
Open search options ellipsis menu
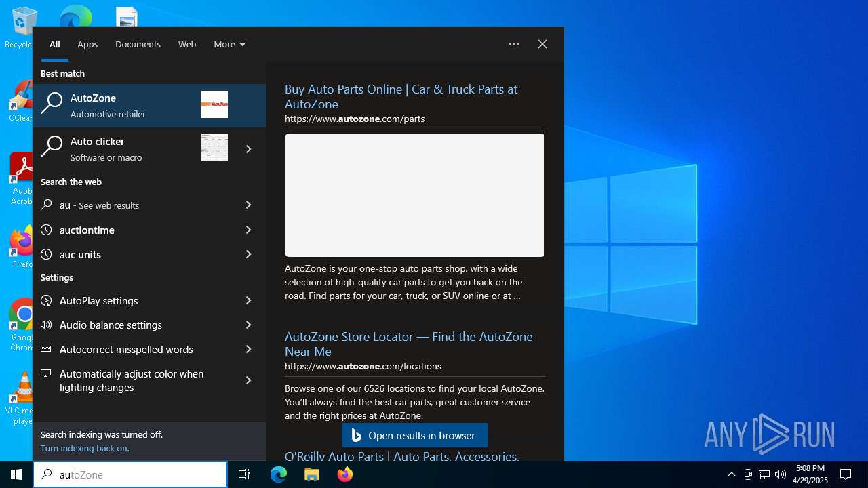tap(514, 44)
